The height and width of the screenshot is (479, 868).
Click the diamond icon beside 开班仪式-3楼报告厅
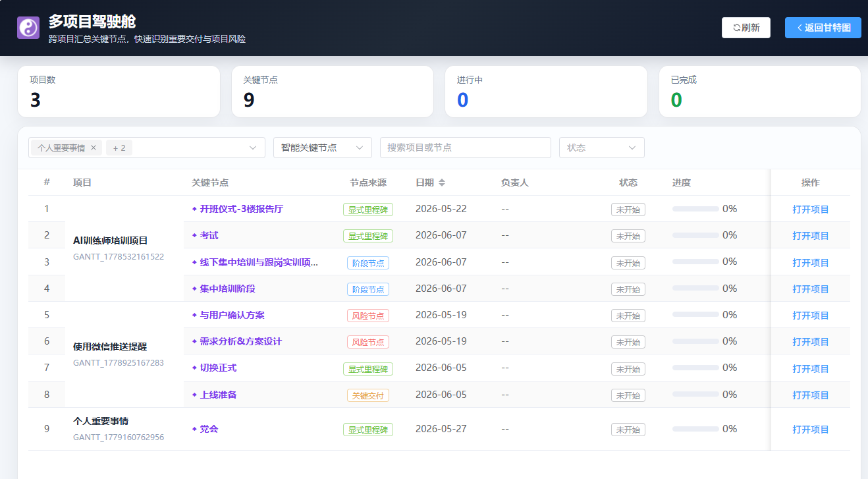pos(194,209)
